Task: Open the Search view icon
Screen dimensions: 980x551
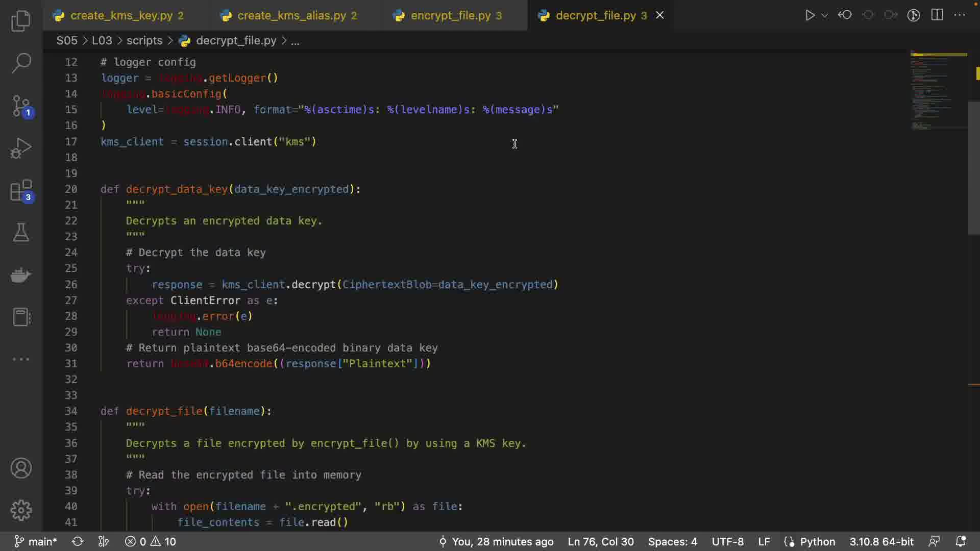Action: (x=21, y=63)
